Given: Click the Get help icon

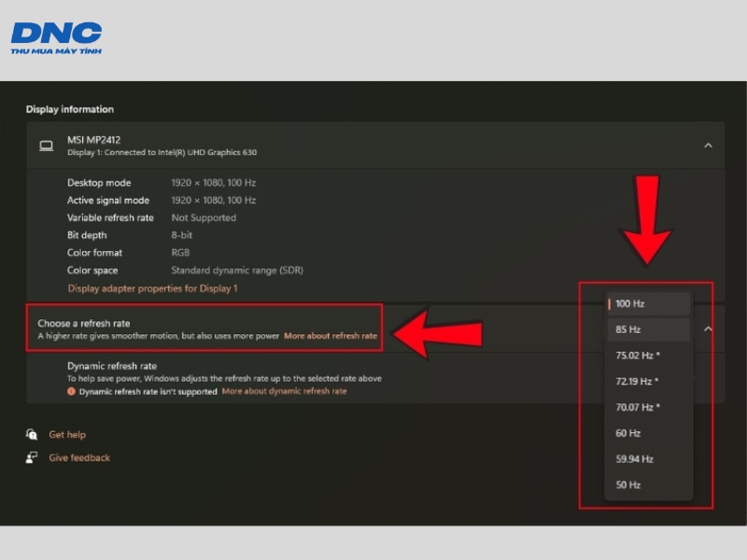Looking at the screenshot, I should (x=32, y=434).
